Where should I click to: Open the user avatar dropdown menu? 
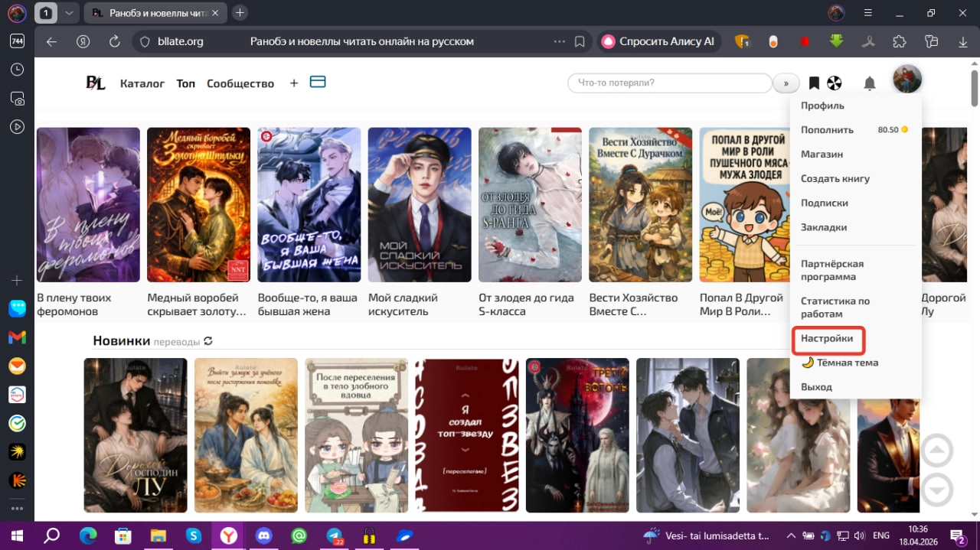click(907, 80)
